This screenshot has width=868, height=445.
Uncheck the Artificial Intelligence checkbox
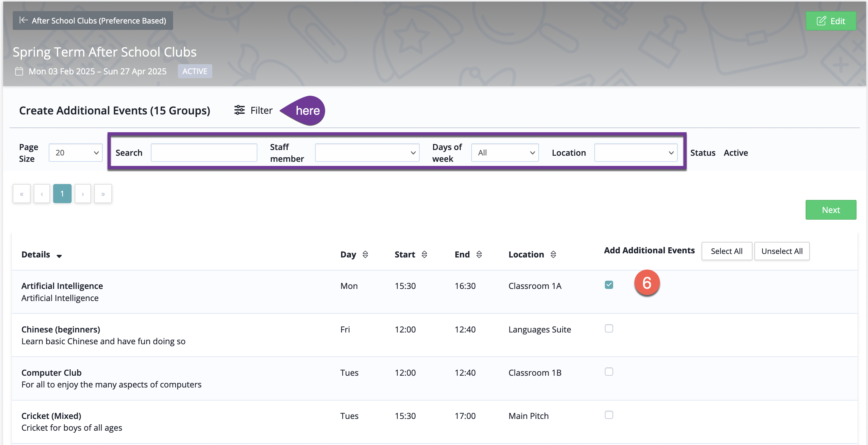pyautogui.click(x=609, y=285)
